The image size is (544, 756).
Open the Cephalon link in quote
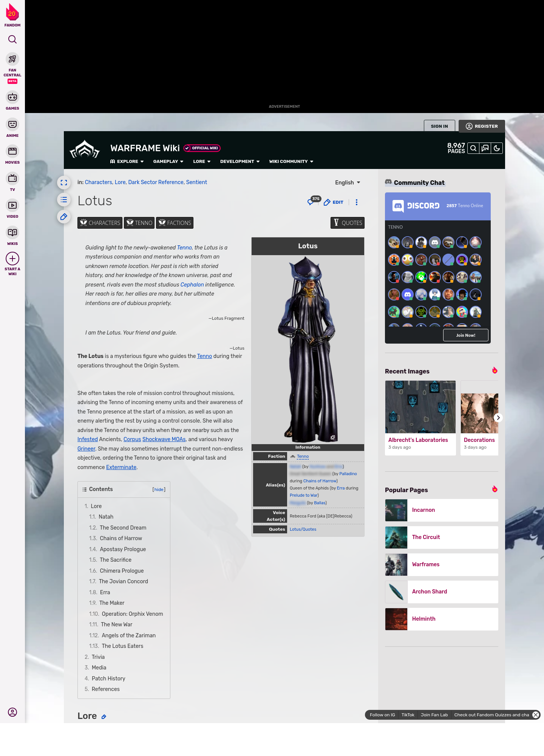pos(192,285)
